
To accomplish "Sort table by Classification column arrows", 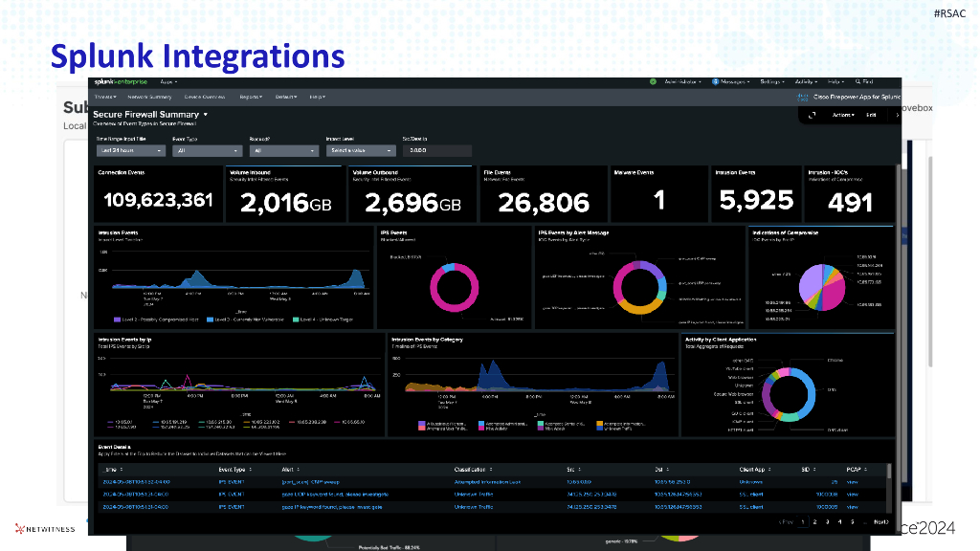I will click(x=491, y=470).
